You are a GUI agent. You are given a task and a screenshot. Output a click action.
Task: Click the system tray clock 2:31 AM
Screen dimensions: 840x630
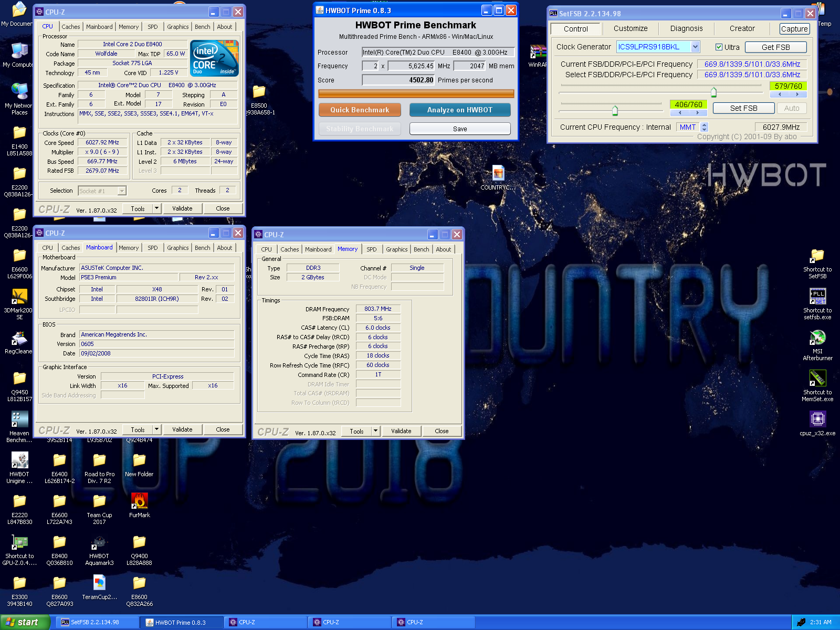tap(821, 622)
